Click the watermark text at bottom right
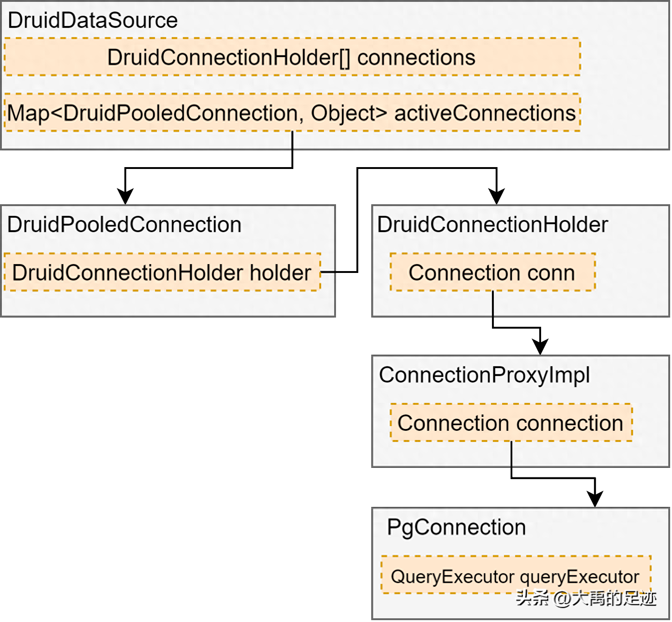Viewport: 672px width, 622px height. [x=587, y=598]
